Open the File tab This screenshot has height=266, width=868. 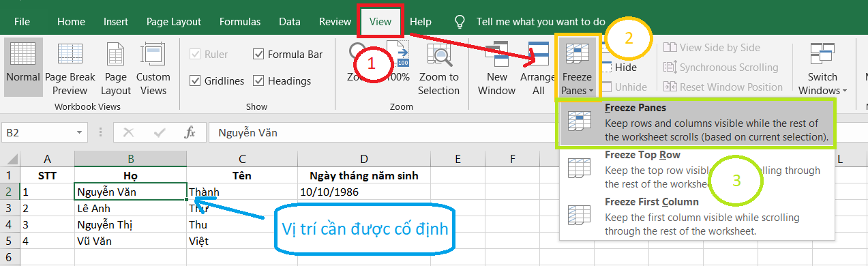pyautogui.click(x=21, y=21)
